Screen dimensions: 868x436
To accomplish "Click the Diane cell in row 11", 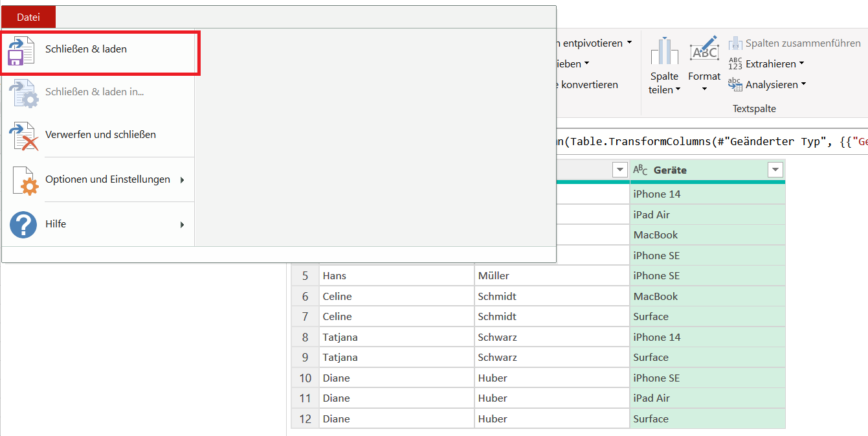I will tap(397, 398).
